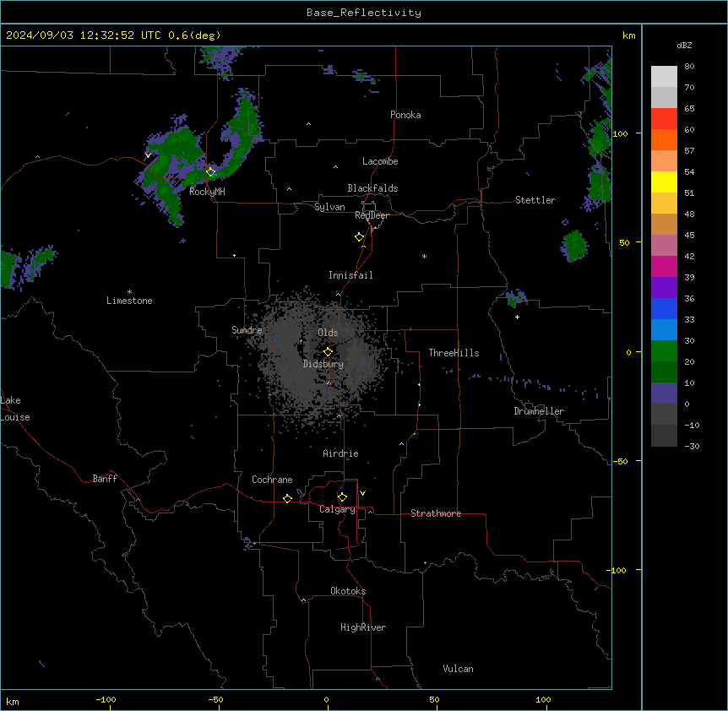Click the yellow v marker east of Calgary
The image size is (728, 711).
point(362,493)
